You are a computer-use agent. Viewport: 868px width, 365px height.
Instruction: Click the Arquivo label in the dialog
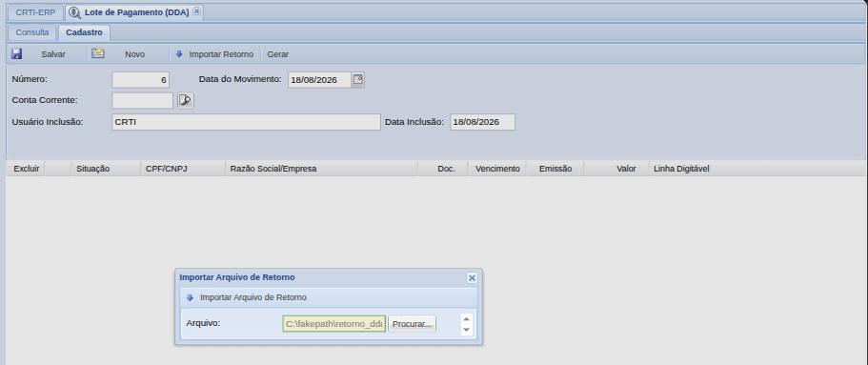[203, 323]
